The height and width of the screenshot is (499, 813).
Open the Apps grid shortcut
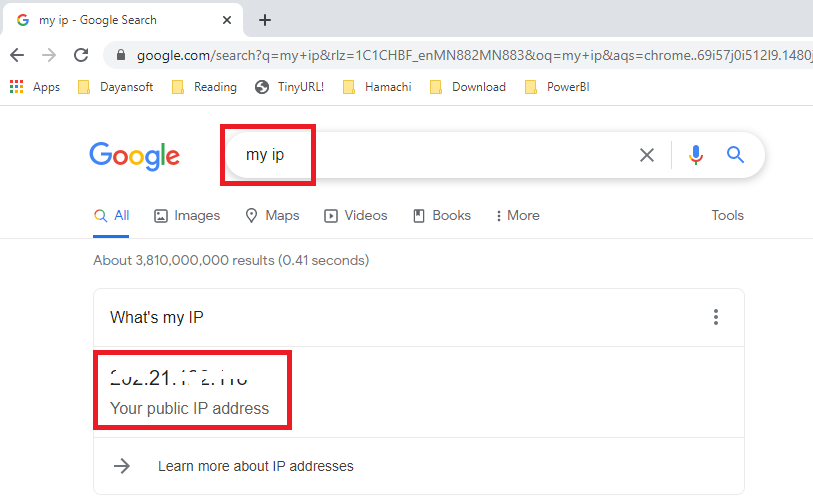(35, 87)
